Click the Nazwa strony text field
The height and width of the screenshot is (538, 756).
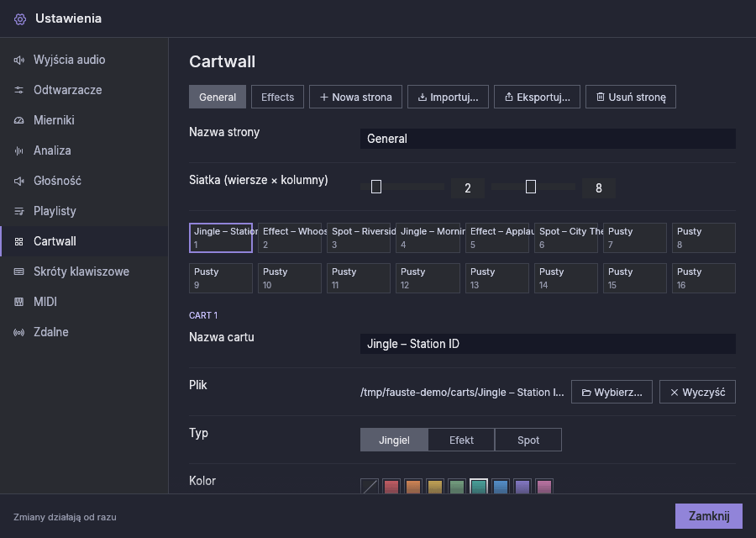[548, 139]
